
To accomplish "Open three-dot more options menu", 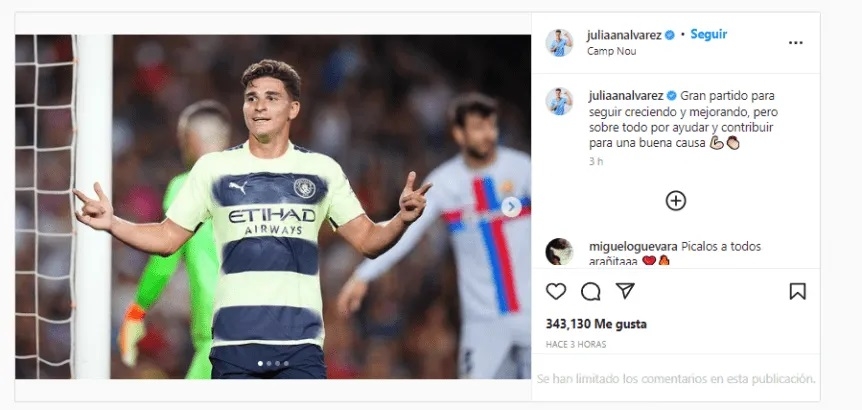I will click(795, 43).
